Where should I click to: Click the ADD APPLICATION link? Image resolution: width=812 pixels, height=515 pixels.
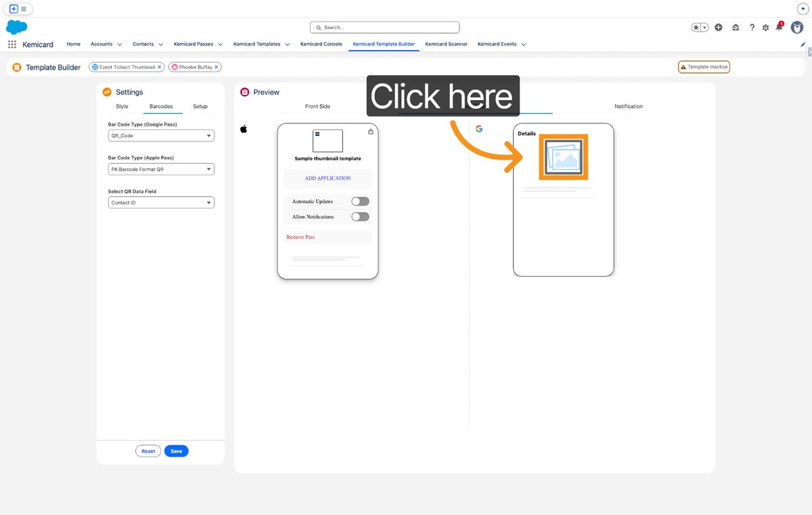pyautogui.click(x=328, y=178)
